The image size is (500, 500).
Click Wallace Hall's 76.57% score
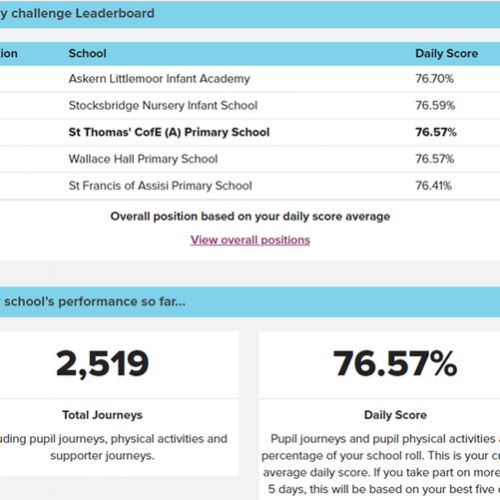435,159
